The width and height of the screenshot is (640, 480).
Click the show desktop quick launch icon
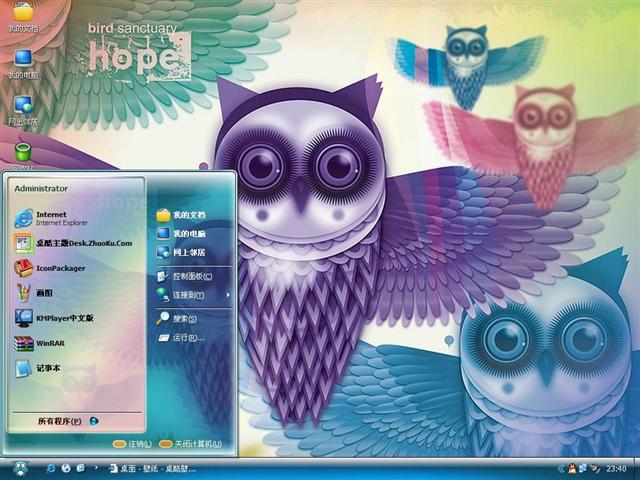coord(81,468)
